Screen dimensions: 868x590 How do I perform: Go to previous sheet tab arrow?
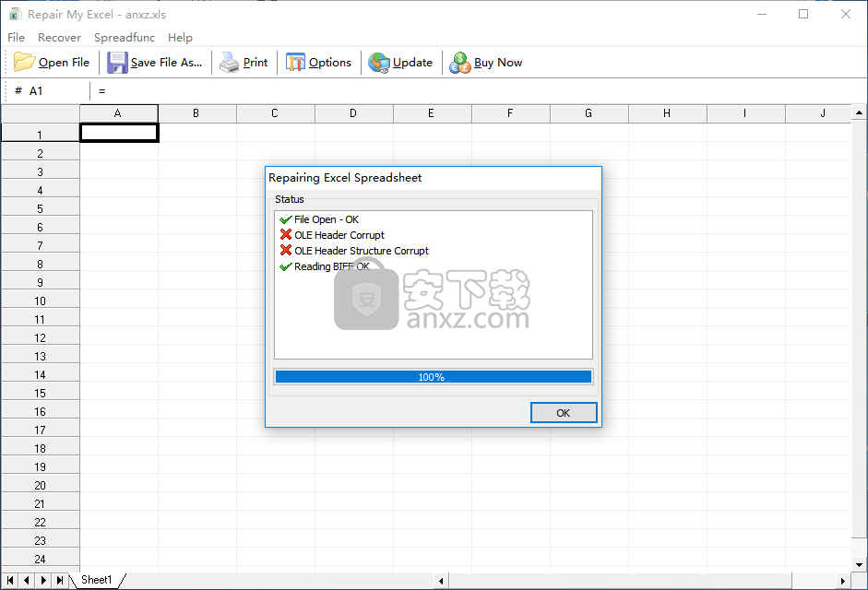pos(26,580)
